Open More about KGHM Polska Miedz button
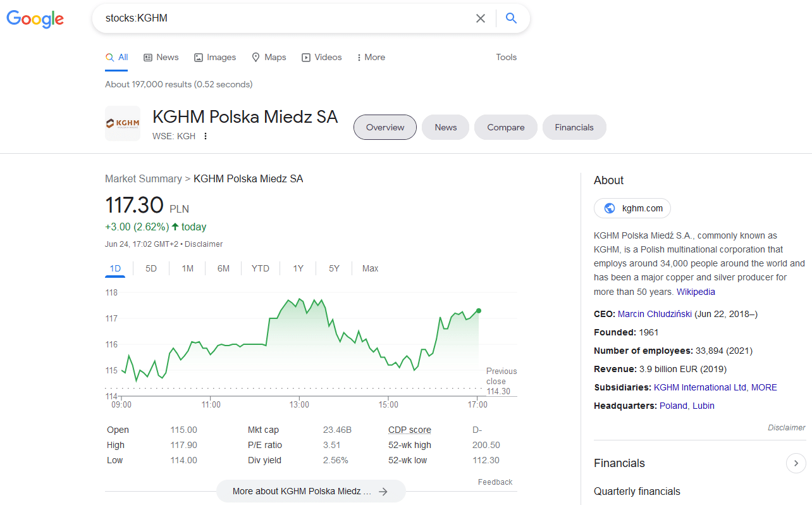 point(311,491)
